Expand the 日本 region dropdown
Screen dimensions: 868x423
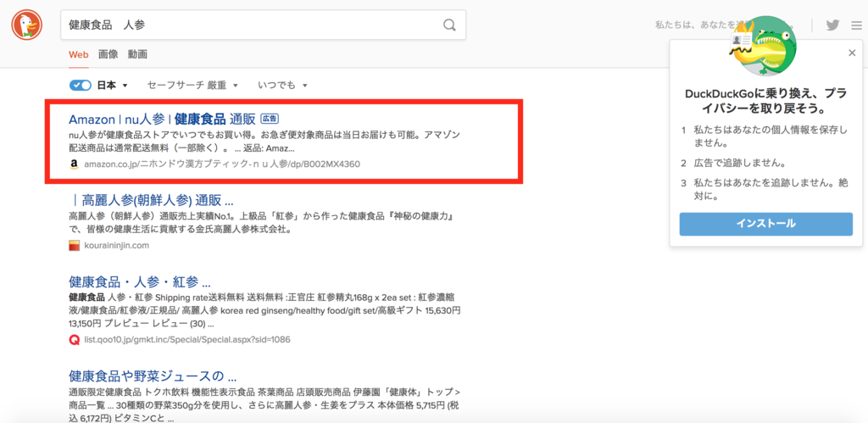[113, 86]
